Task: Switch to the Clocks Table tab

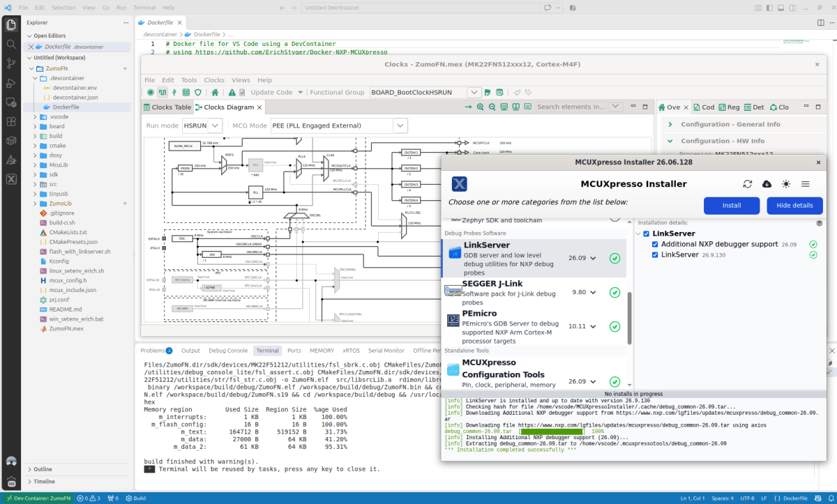Action: click(x=167, y=107)
